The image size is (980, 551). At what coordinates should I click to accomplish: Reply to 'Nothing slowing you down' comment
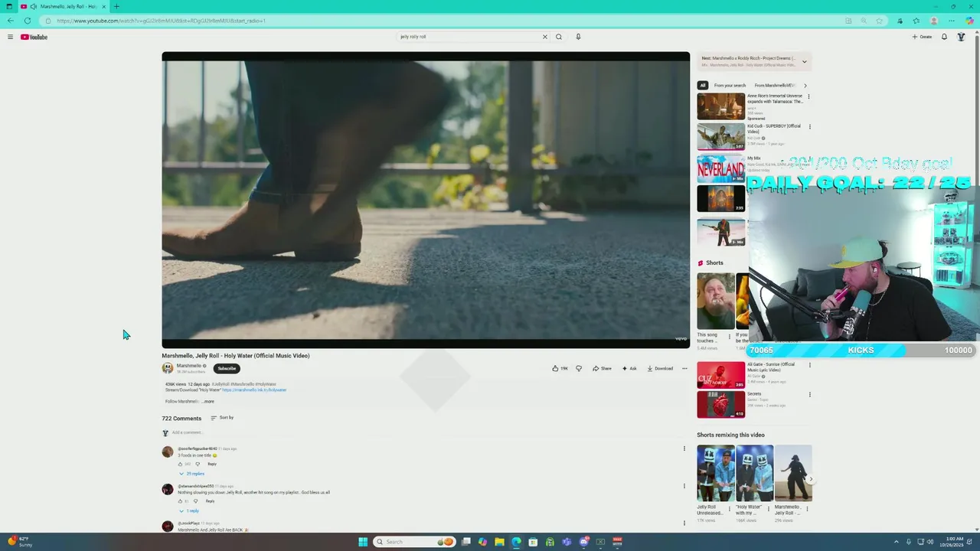pyautogui.click(x=210, y=500)
